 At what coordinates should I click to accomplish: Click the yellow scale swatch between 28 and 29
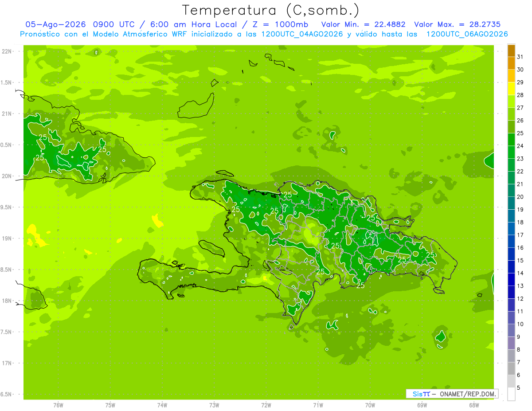(x=511, y=89)
